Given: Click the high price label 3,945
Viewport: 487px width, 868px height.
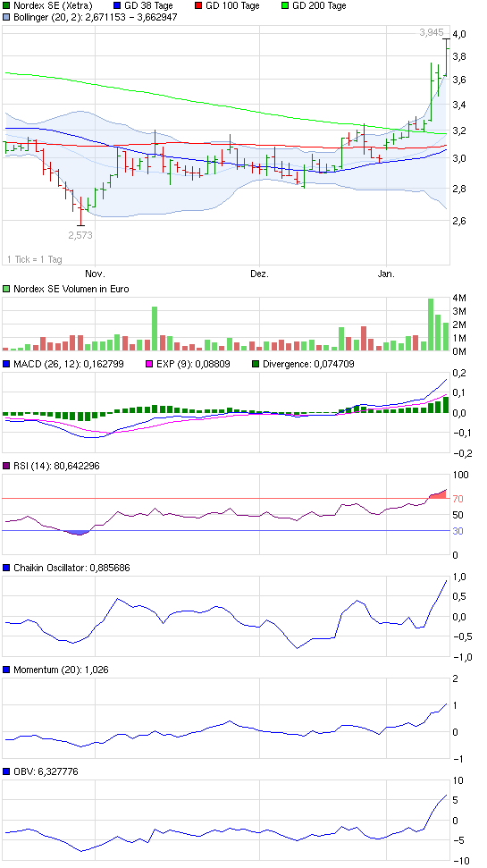Looking at the screenshot, I should click(431, 33).
